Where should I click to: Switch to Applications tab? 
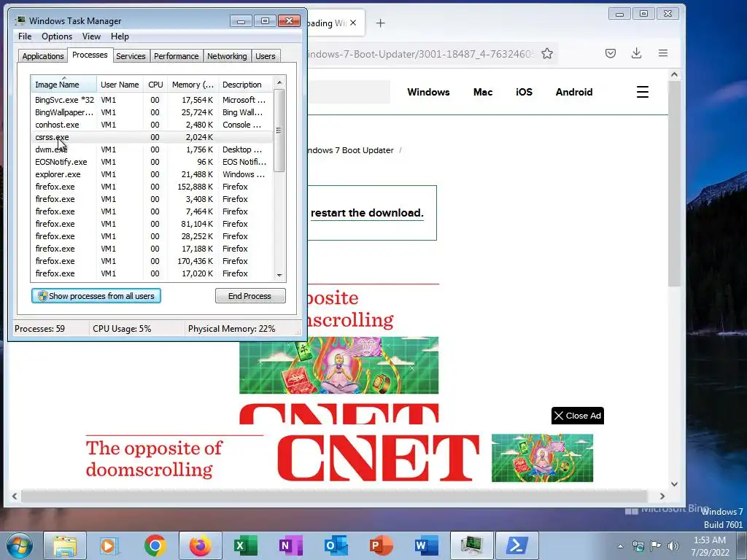point(43,56)
